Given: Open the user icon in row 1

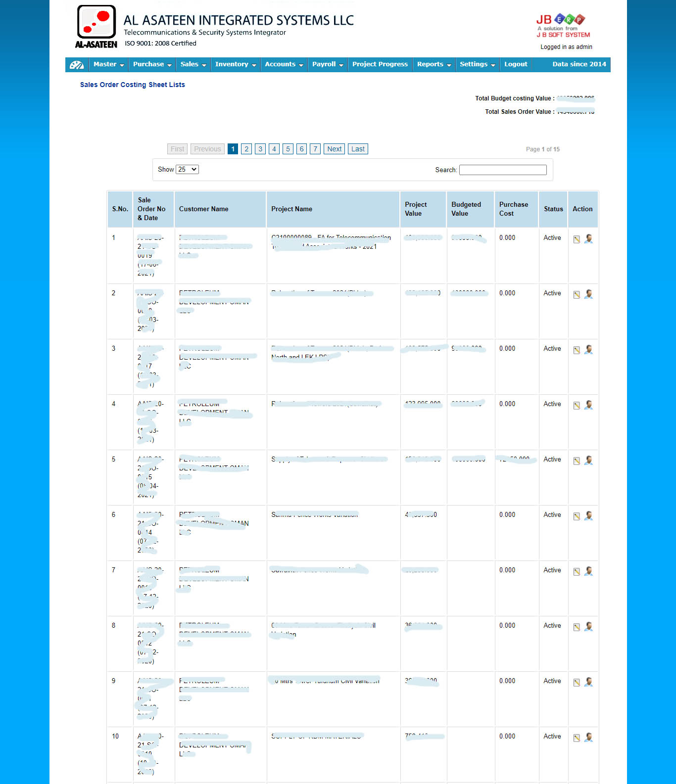Looking at the screenshot, I should (588, 238).
